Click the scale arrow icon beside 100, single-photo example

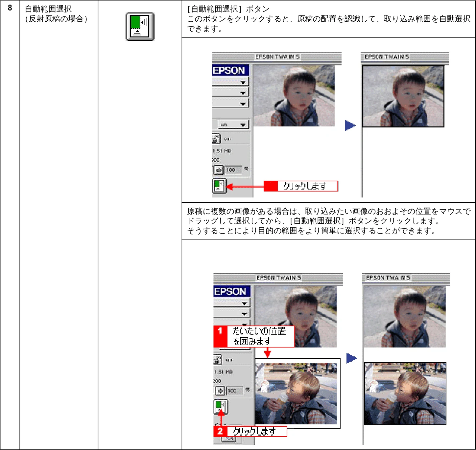219,169
